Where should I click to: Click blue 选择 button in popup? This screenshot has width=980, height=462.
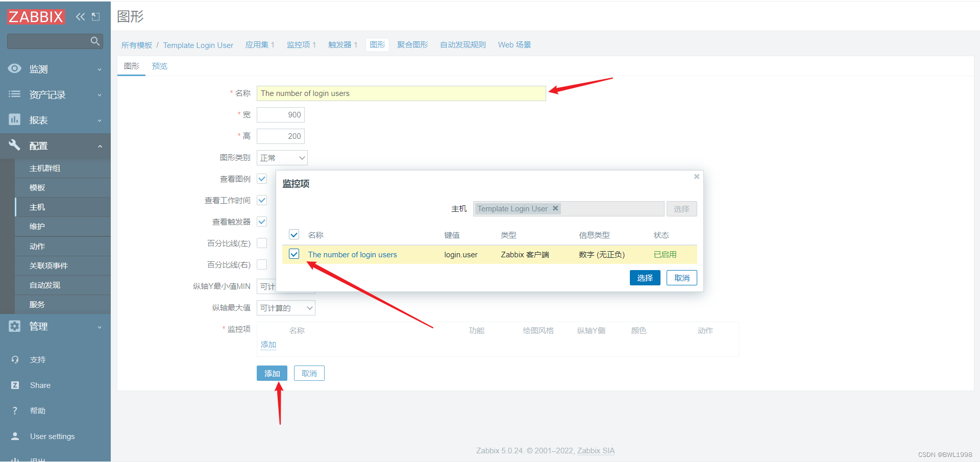645,278
